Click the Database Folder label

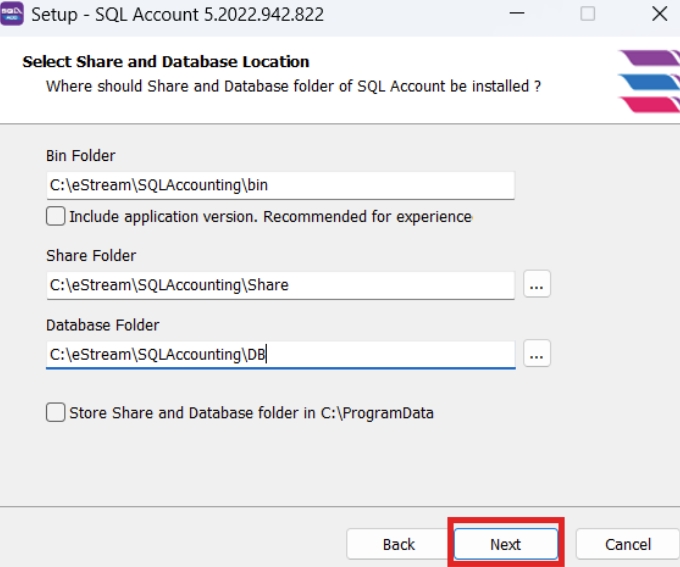[x=103, y=325]
